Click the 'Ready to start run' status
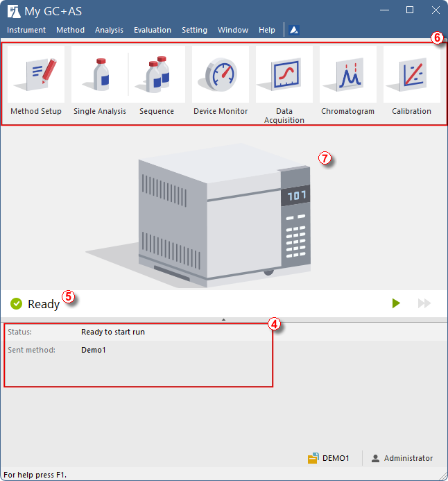The width and height of the screenshot is (448, 481). click(x=113, y=332)
